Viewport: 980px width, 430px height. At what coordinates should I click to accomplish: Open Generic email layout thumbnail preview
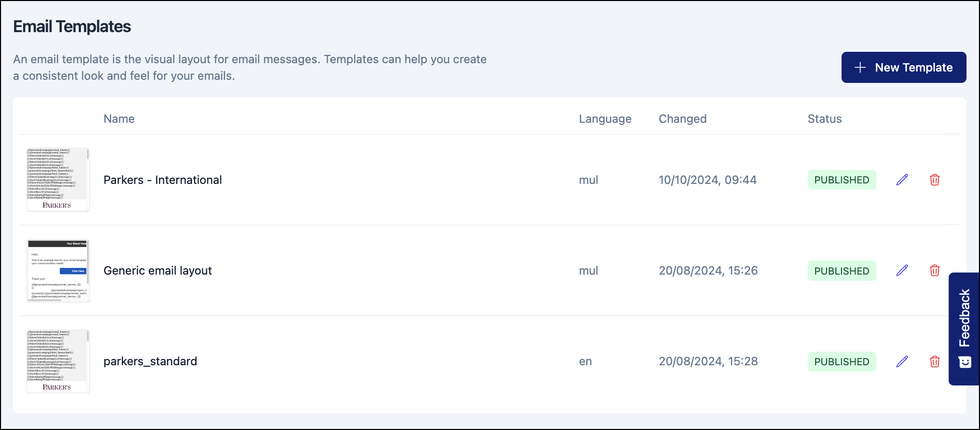point(58,270)
